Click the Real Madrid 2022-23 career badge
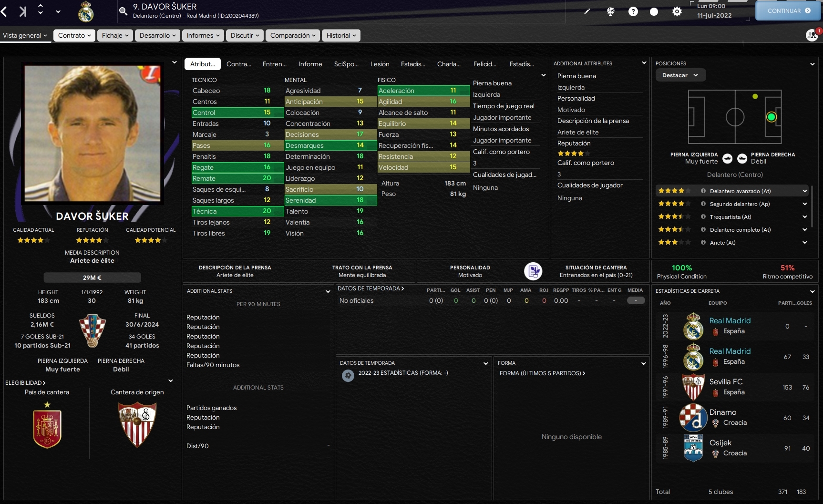Screen dimensions: 823x504 tap(693, 326)
